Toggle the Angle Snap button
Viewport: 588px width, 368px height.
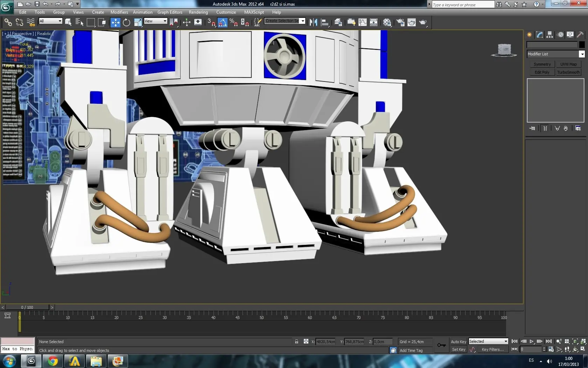[222, 22]
